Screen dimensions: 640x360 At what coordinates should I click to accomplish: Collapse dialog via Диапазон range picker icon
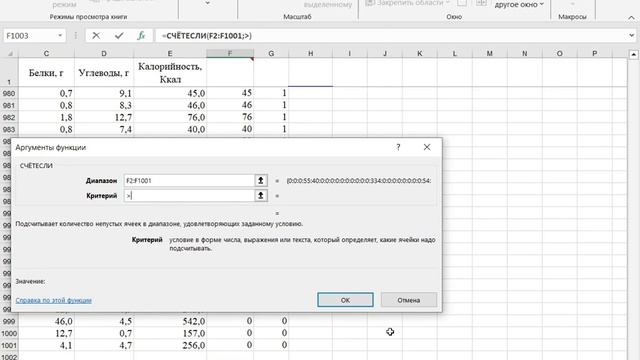pos(261,180)
